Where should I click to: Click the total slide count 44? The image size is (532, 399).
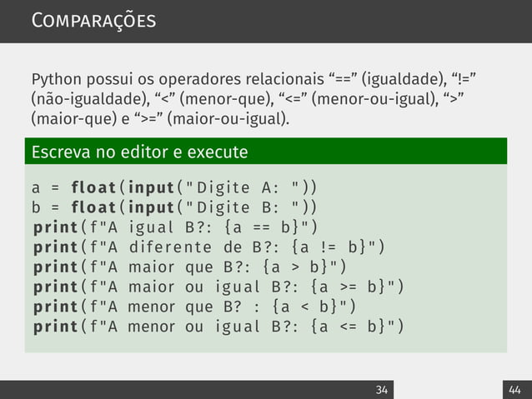coord(514,390)
